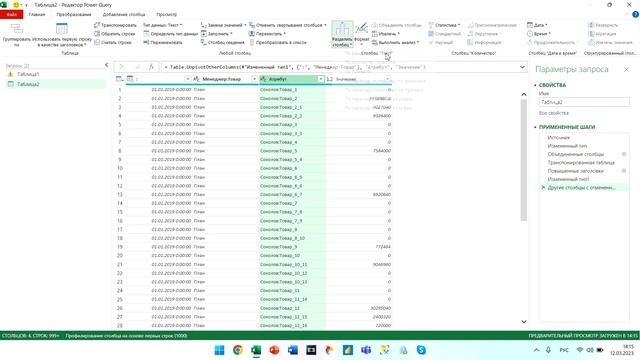Open the table menu icon at grid corner
This screenshot has width=640, height=360.
(119, 79)
